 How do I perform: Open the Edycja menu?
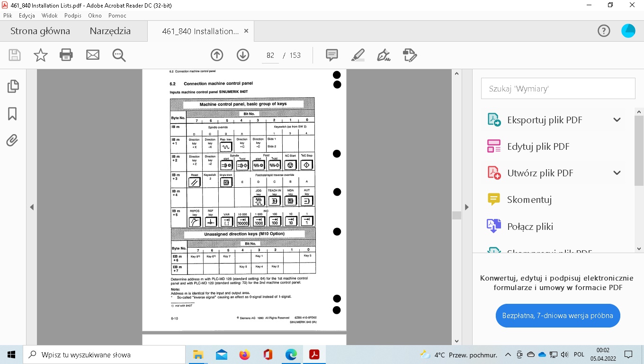click(x=27, y=16)
